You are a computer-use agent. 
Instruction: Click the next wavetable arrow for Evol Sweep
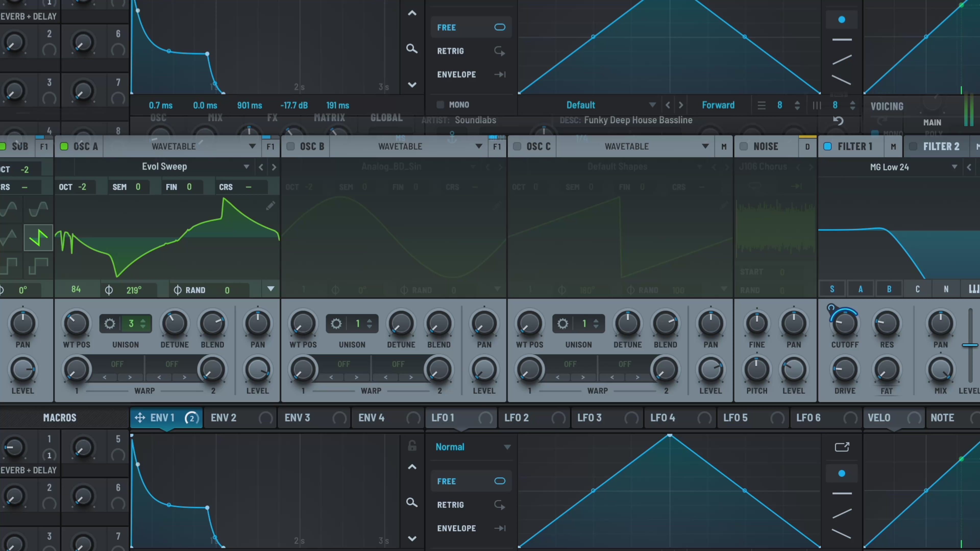274,167
